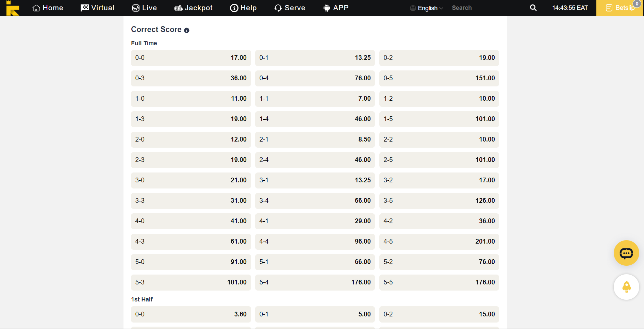644x329 pixels.
Task: Choose score 1-1 at 7.00
Action: pyautogui.click(x=315, y=99)
